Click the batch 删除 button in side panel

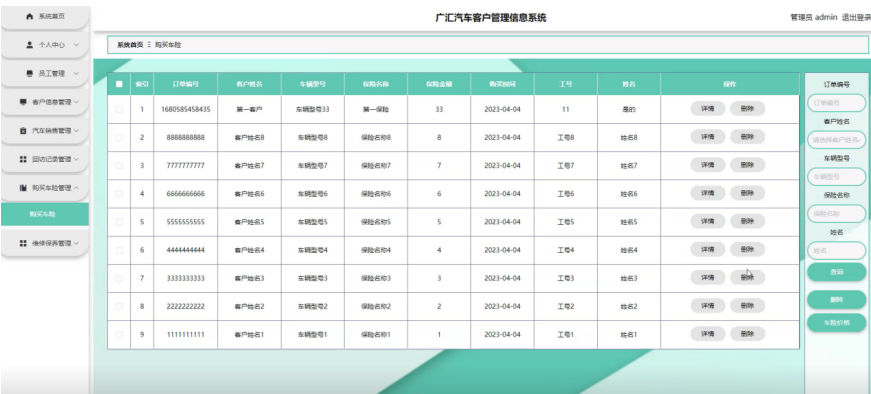tap(836, 300)
